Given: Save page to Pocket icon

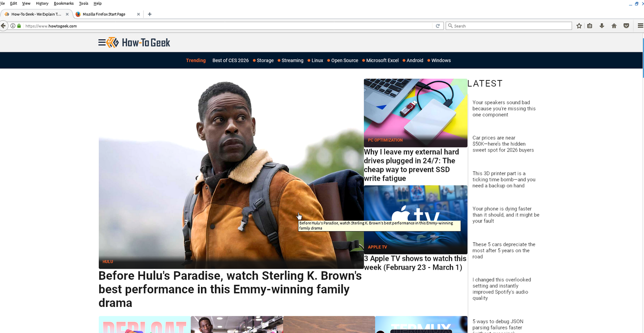Looking at the screenshot, I should coord(626,26).
